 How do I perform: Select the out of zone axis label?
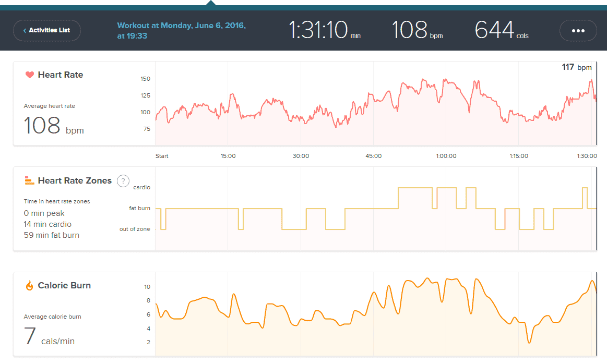[x=135, y=229]
